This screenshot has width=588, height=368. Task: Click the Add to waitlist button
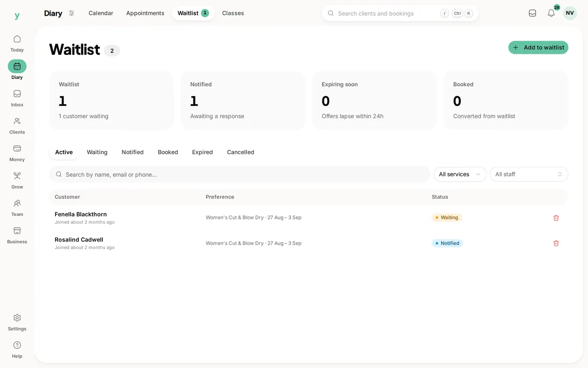pyautogui.click(x=538, y=48)
